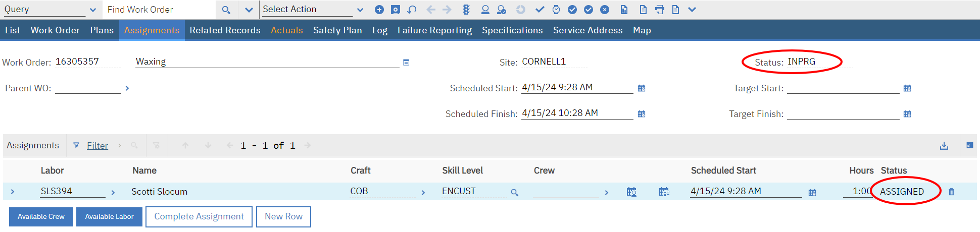The height and width of the screenshot is (232, 980).
Task: Click the calendar-with-crew availability icon in row
Action: tap(664, 192)
